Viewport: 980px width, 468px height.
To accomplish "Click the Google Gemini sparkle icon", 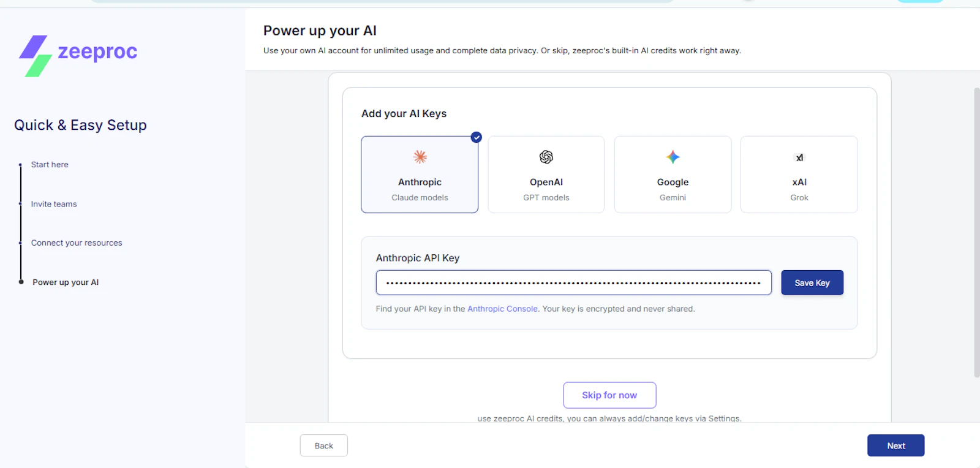I will point(673,157).
